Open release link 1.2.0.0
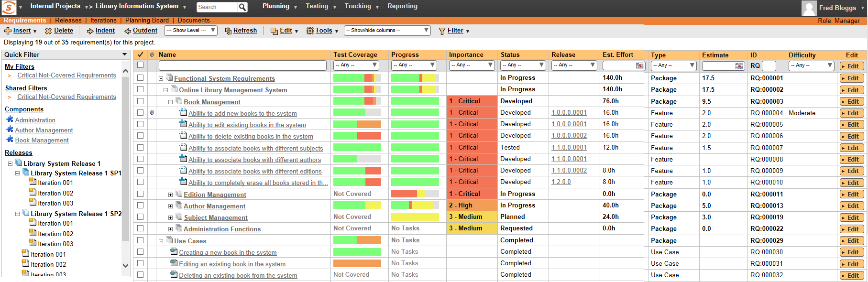This screenshot has width=868, height=282. (x=561, y=182)
